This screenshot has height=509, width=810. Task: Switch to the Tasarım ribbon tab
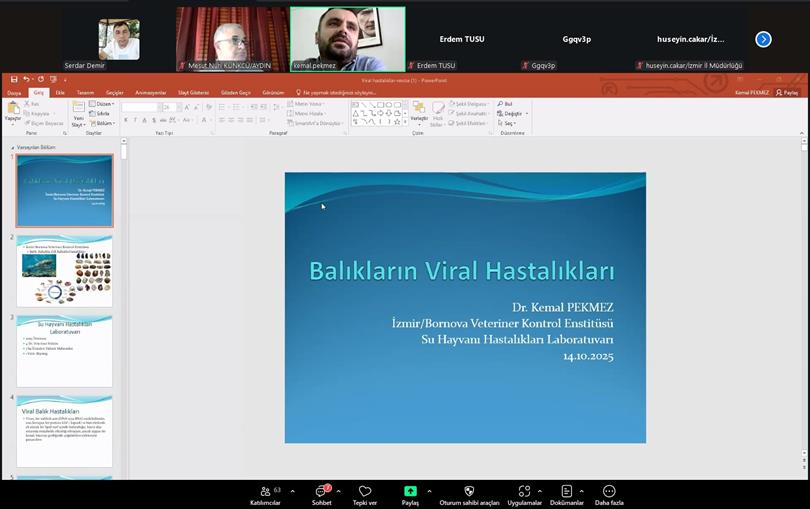click(85, 92)
